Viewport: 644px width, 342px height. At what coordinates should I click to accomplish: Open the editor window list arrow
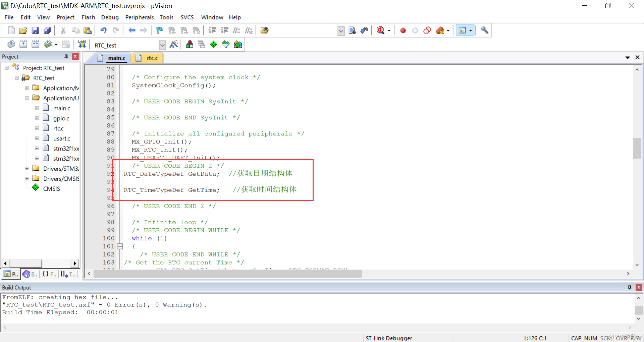(x=628, y=58)
